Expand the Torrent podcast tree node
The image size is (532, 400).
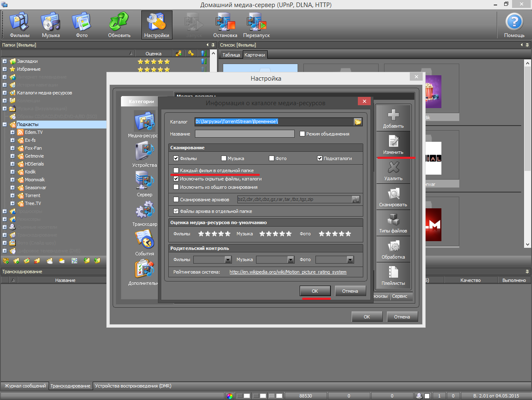(x=12, y=195)
